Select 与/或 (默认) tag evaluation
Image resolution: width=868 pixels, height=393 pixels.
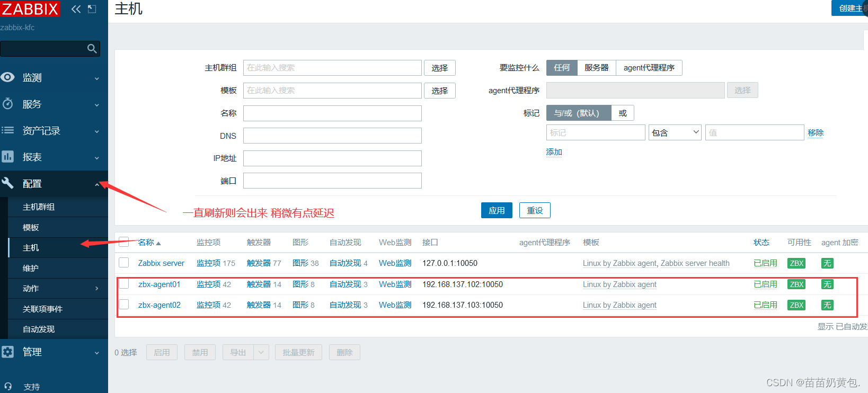pyautogui.click(x=579, y=113)
